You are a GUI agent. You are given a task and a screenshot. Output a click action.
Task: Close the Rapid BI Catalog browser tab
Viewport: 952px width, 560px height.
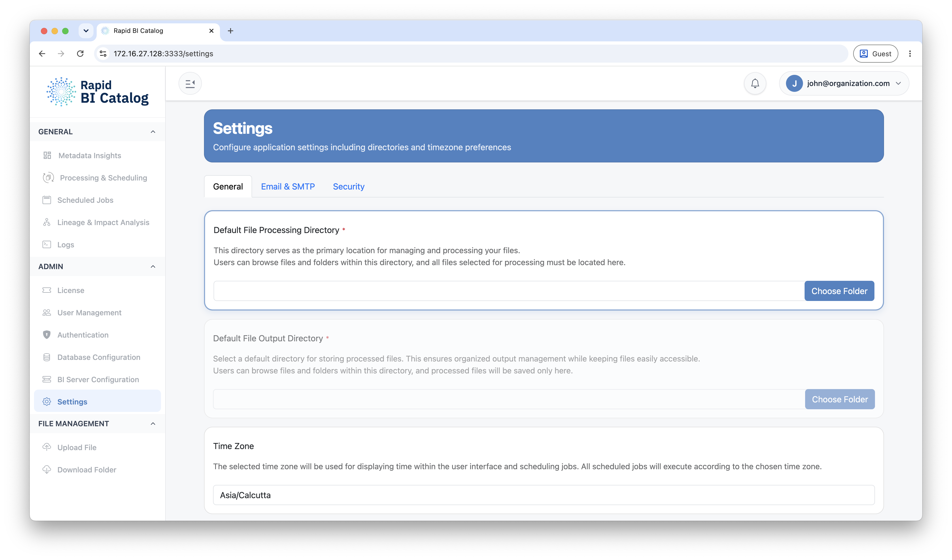(x=211, y=31)
